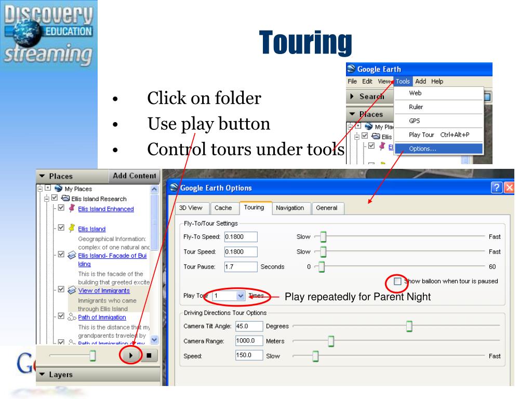
Task: Click the yellow pushpin icon for Ellis Island
Action: coord(72,228)
